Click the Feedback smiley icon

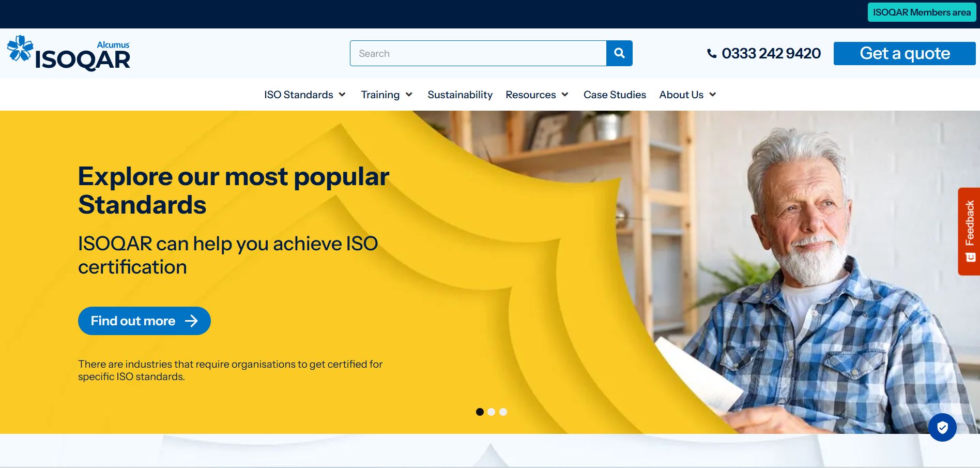point(970,257)
